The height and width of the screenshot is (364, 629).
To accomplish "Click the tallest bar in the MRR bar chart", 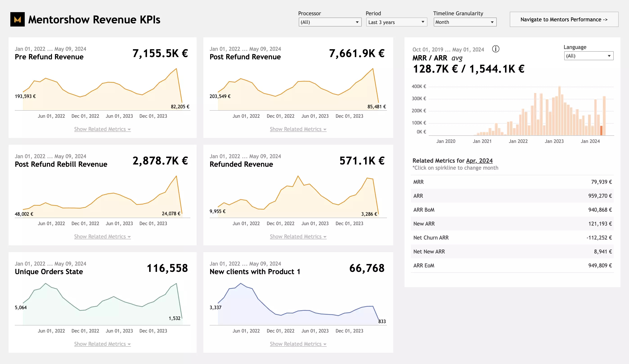I will (x=559, y=111).
